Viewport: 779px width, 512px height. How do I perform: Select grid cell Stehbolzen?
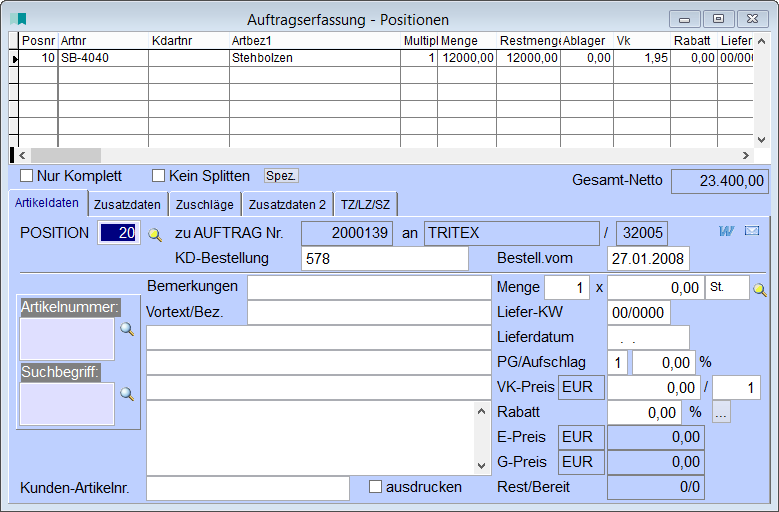click(315, 58)
